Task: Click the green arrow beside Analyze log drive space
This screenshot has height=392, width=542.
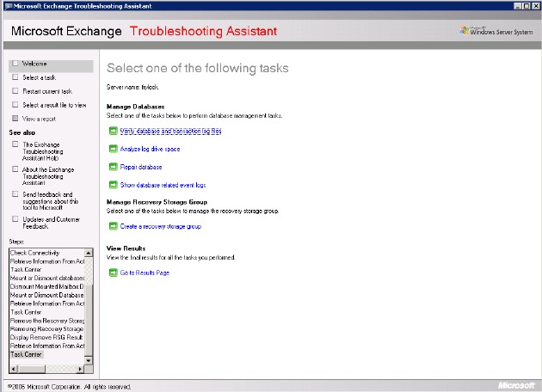Action: [x=113, y=149]
